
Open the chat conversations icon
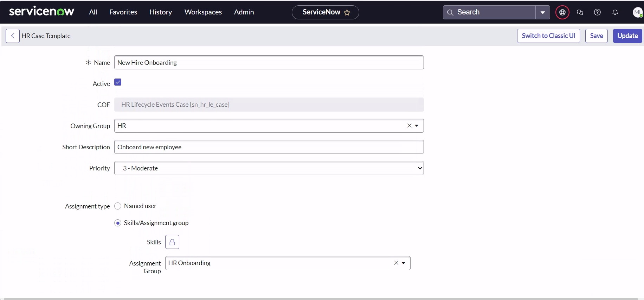tap(580, 12)
